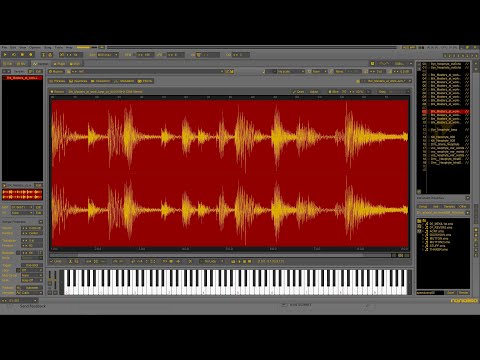
Task: Click the disk browser file name field
Action: point(430,293)
